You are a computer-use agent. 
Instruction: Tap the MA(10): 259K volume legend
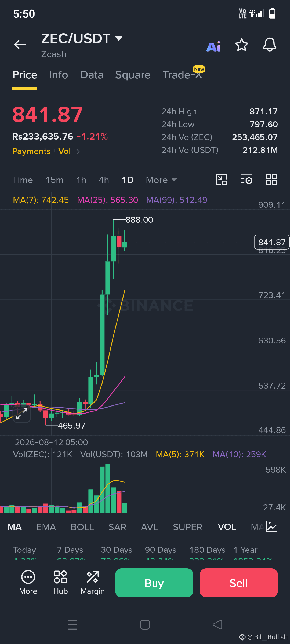coord(239,454)
